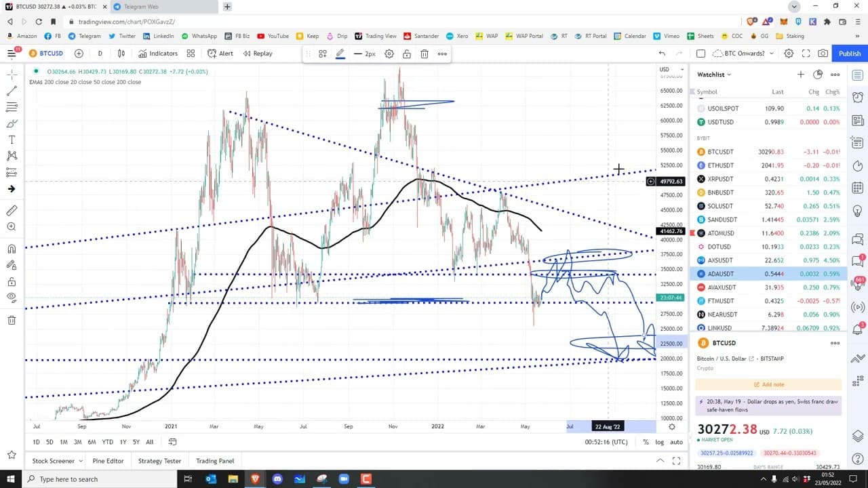The image size is (868, 488).
Task: Select the crosshair cursor tool
Action: 12,75
